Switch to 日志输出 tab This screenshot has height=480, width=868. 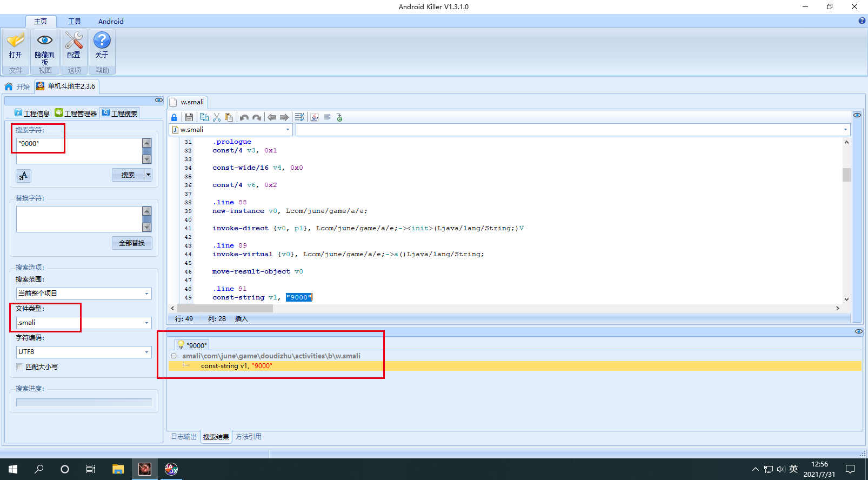184,437
